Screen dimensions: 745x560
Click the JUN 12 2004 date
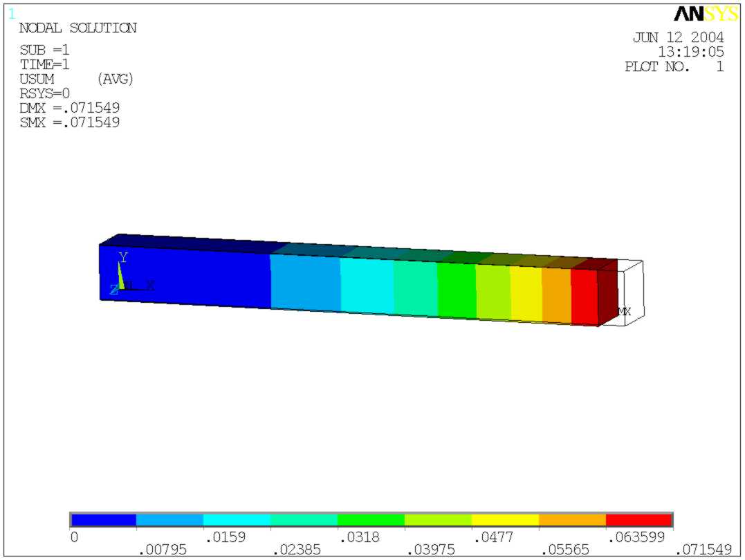click(x=679, y=37)
